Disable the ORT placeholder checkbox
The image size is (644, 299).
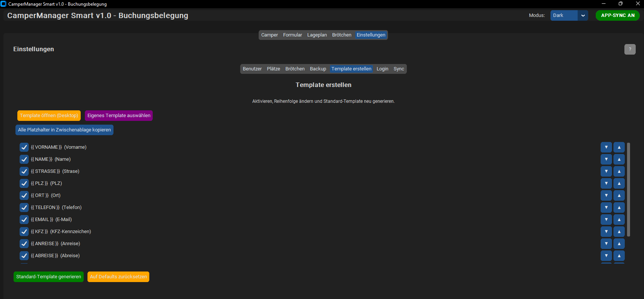pos(24,195)
